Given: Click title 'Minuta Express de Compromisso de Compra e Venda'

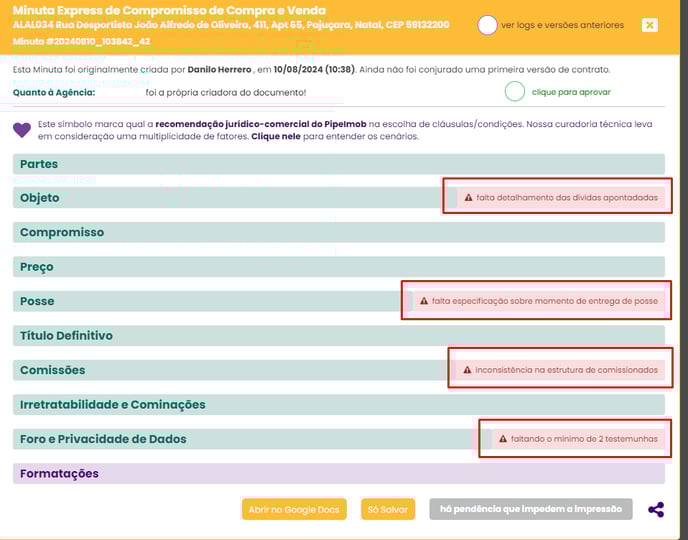Looking at the screenshot, I should (169, 10).
